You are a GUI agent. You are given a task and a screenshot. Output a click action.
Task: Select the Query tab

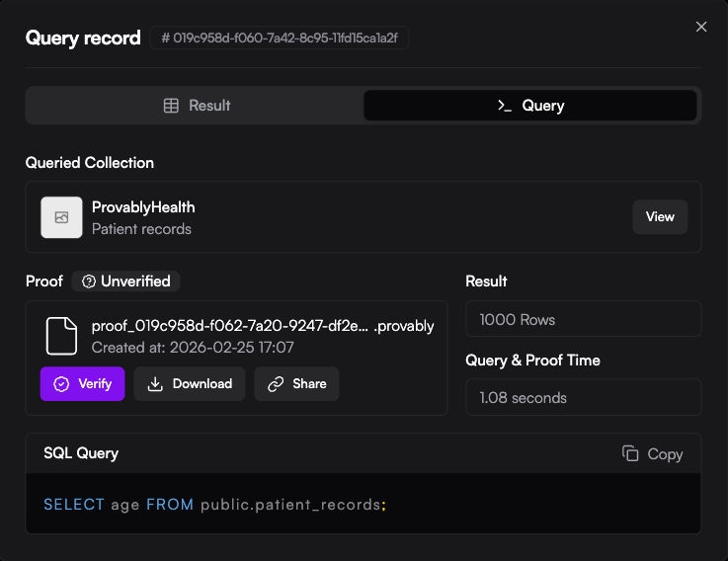[530, 106]
